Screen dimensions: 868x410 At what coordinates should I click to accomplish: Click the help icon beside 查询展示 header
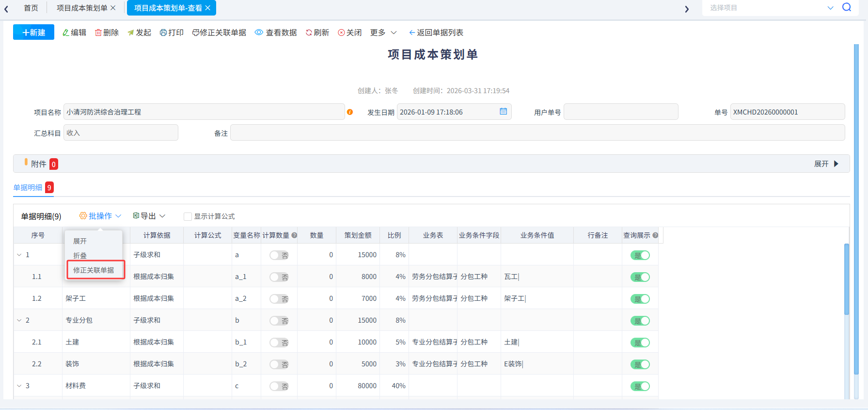(x=655, y=235)
